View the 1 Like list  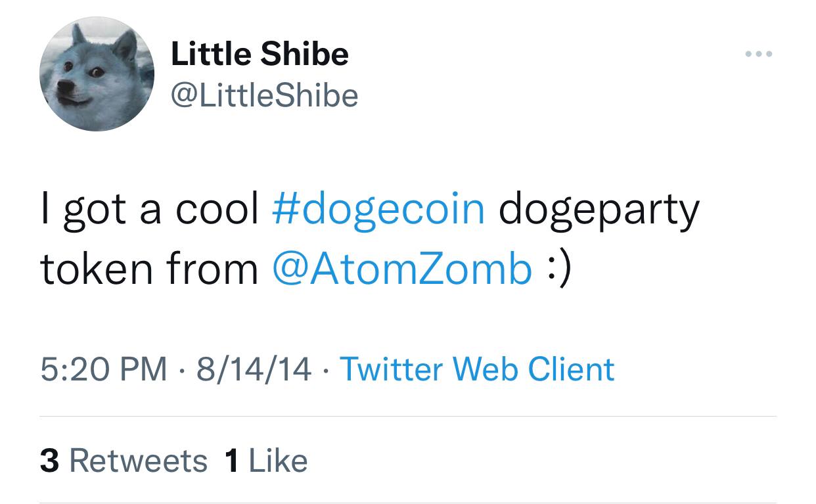[266, 460]
